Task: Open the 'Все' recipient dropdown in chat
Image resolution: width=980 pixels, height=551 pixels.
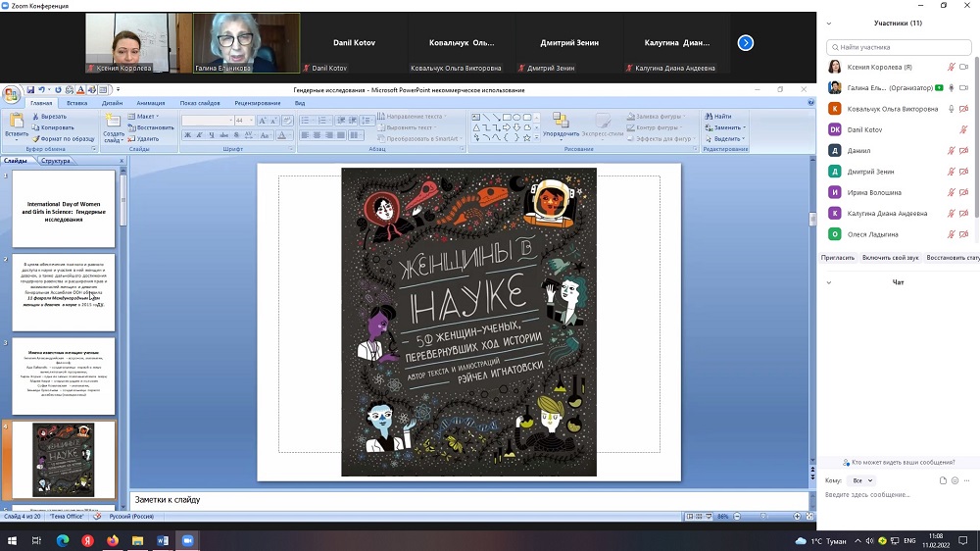Action: [861, 480]
